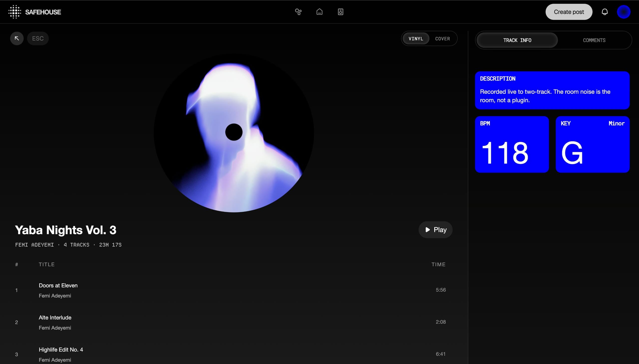This screenshot has width=639, height=364.
Task: Select the Track Info tab
Action: pyautogui.click(x=517, y=40)
